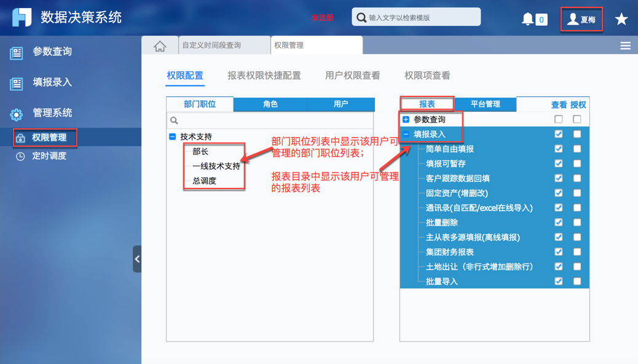This screenshot has width=638, height=364.
Task: Open the tab list hamburger menu
Action: [625, 46]
